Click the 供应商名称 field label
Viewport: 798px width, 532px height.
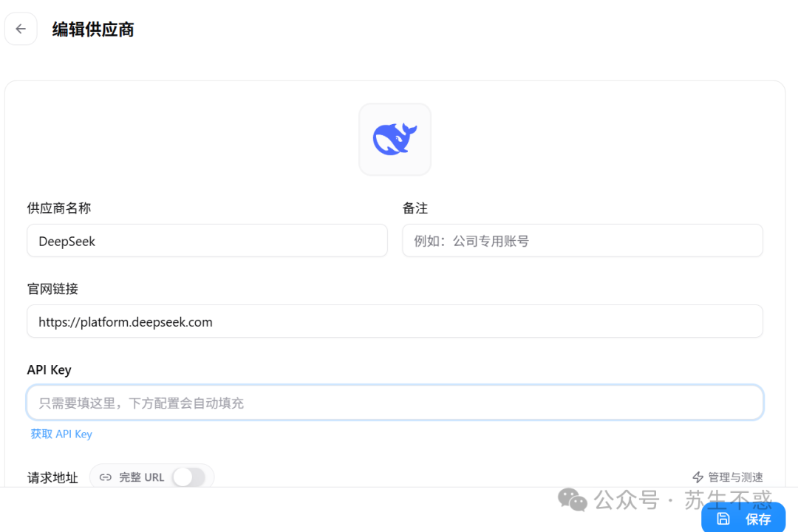59,208
